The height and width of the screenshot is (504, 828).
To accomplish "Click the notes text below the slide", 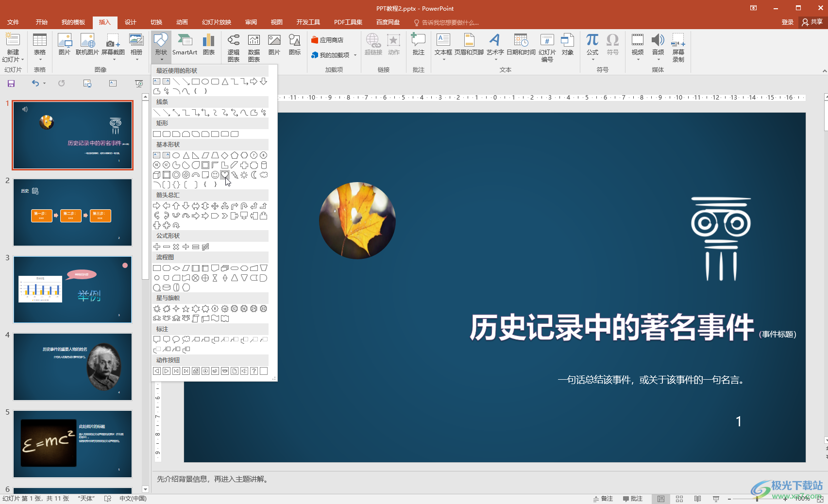I will point(212,479).
